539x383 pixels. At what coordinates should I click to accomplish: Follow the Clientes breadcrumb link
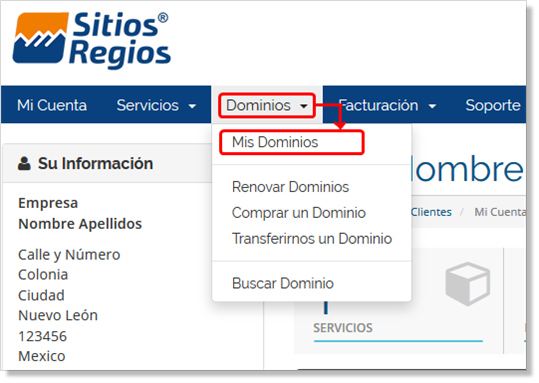pos(431,212)
